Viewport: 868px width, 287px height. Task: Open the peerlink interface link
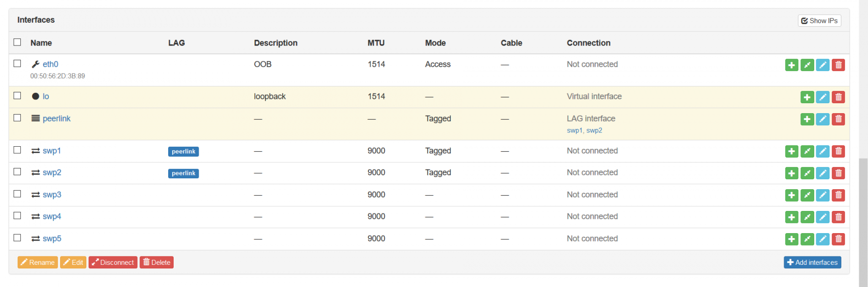[x=57, y=119]
